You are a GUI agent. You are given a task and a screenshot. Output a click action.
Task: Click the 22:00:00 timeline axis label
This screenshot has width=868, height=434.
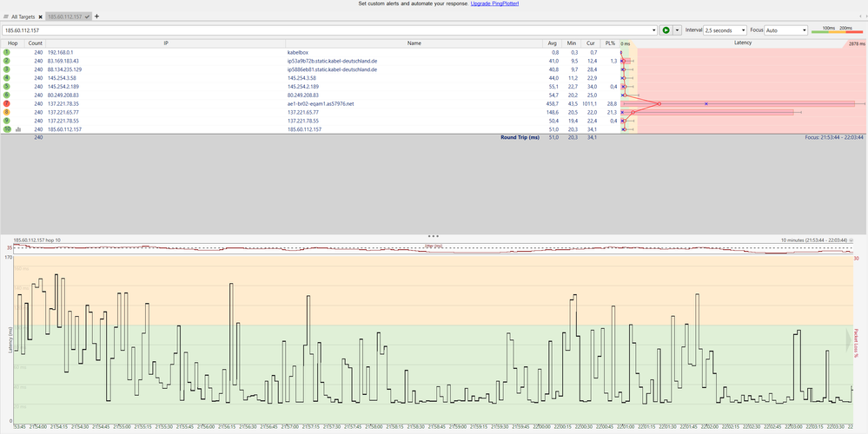click(x=540, y=426)
